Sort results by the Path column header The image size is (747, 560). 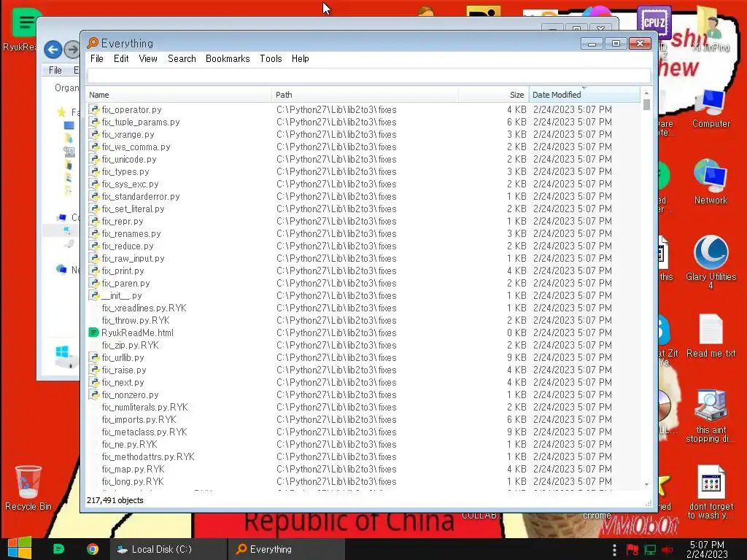pos(365,95)
